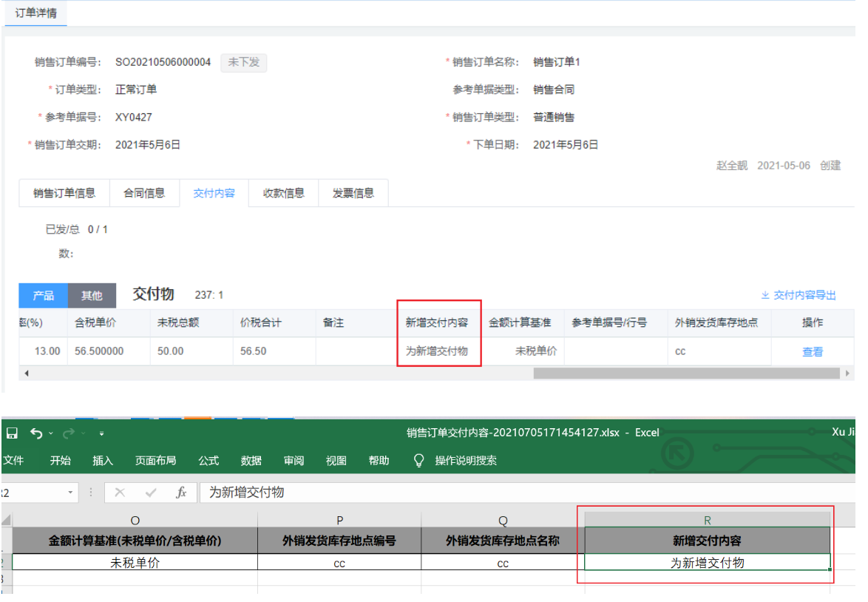The width and height of the screenshot is (868, 602).
Task: Click the formula bar input field
Action: point(518,493)
